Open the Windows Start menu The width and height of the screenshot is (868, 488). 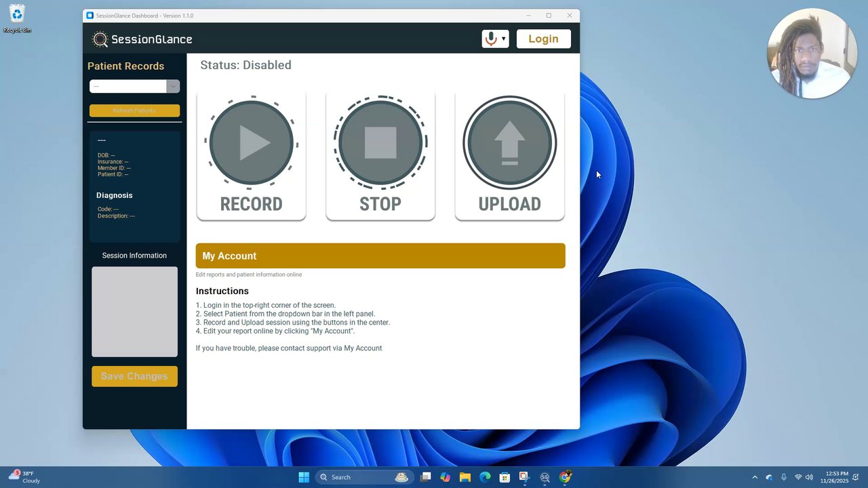pos(304,477)
